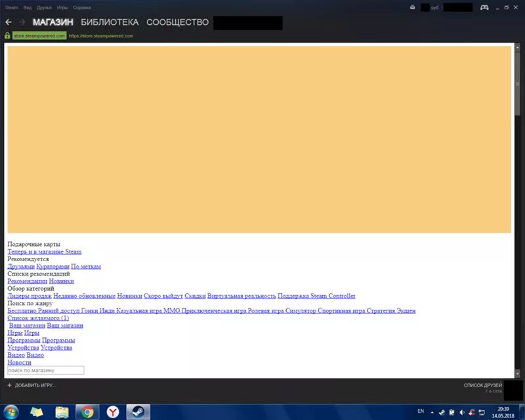Open the 'Казуальная игра' link
525x420 pixels.
coord(139,310)
